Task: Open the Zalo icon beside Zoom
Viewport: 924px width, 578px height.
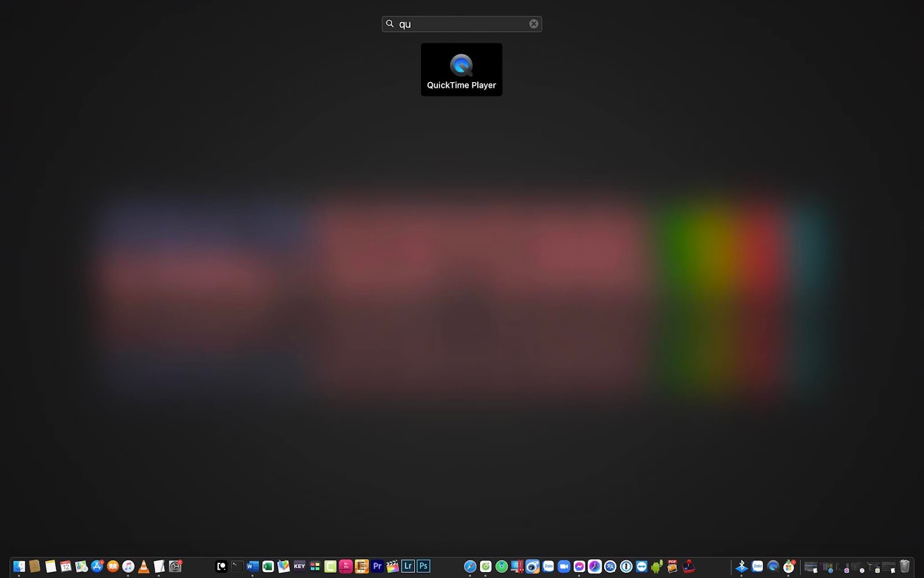Action: (x=549, y=566)
